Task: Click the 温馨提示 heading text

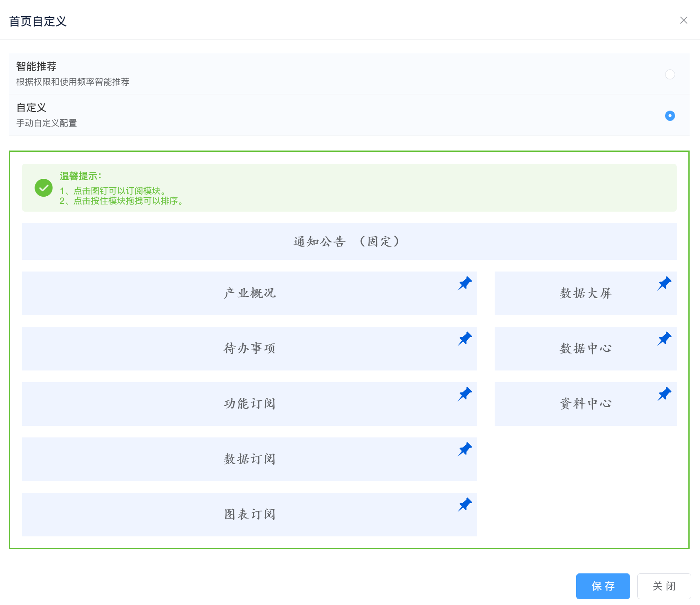Action: (81, 176)
